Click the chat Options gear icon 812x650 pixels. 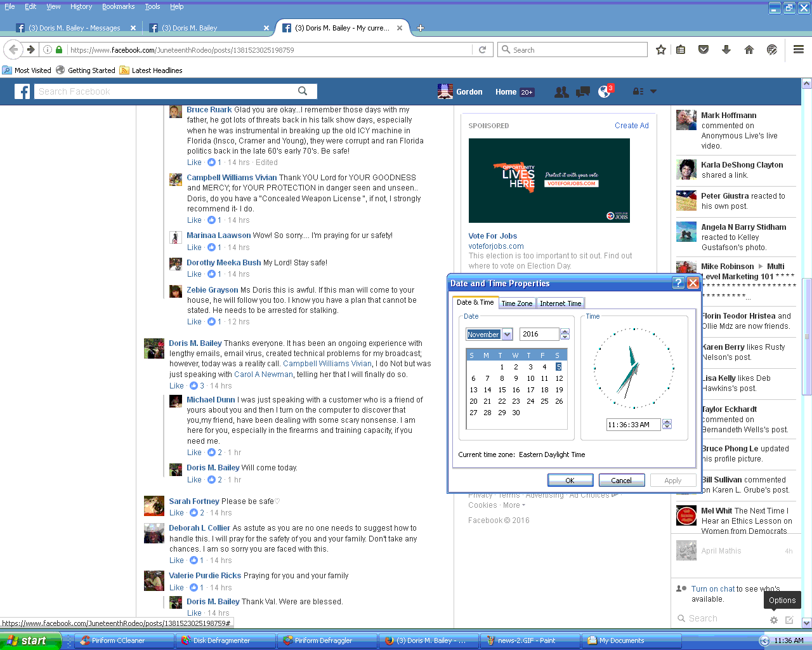tap(774, 620)
